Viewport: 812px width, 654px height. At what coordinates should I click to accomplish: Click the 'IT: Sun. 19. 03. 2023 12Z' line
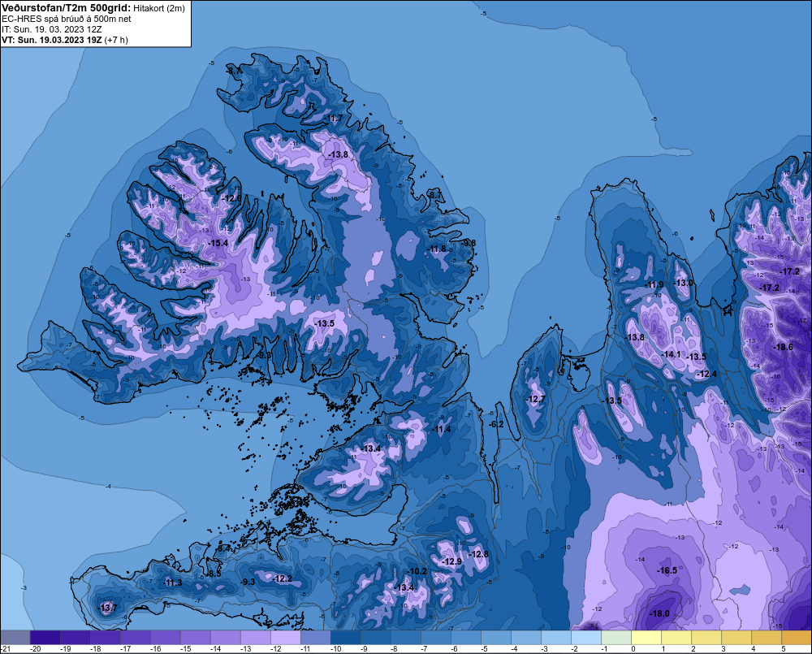click(x=51, y=29)
